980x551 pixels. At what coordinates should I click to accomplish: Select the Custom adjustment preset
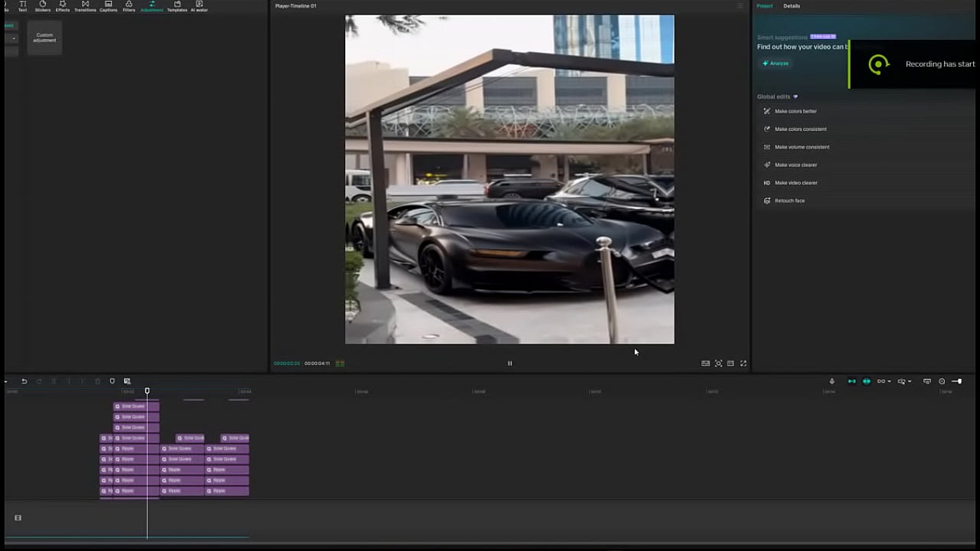coord(44,37)
